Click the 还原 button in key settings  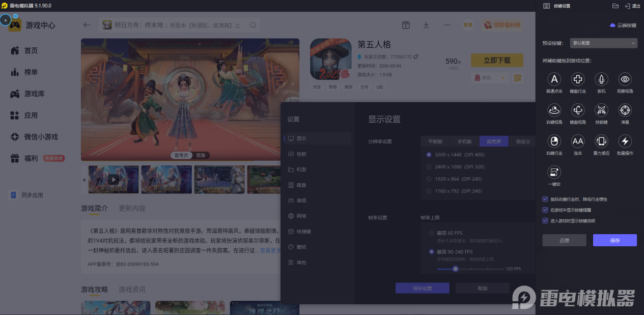pyautogui.click(x=564, y=240)
